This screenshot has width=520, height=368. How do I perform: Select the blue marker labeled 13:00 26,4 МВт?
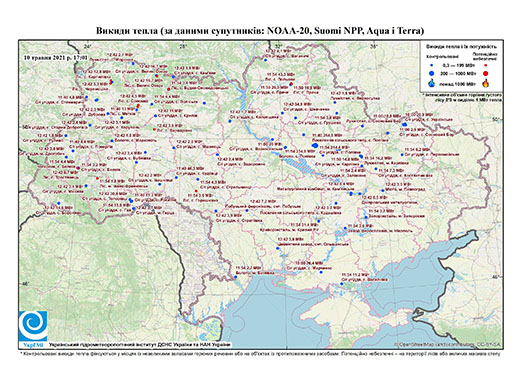321,272
